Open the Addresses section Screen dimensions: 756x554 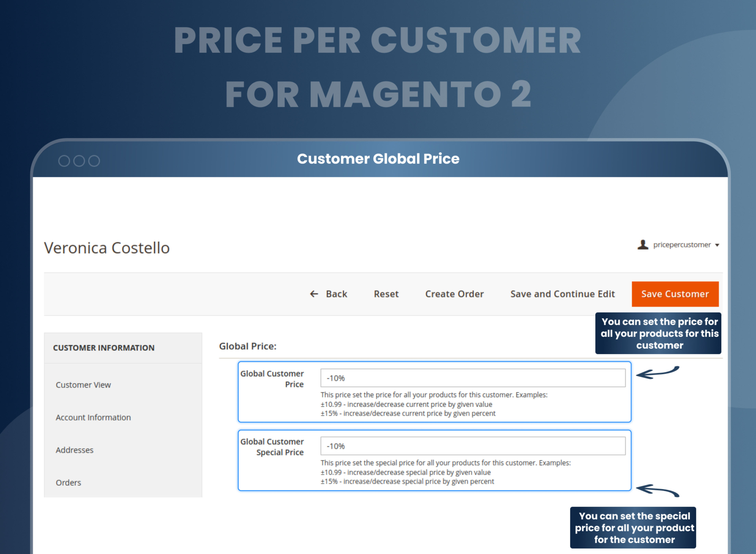pyautogui.click(x=74, y=450)
